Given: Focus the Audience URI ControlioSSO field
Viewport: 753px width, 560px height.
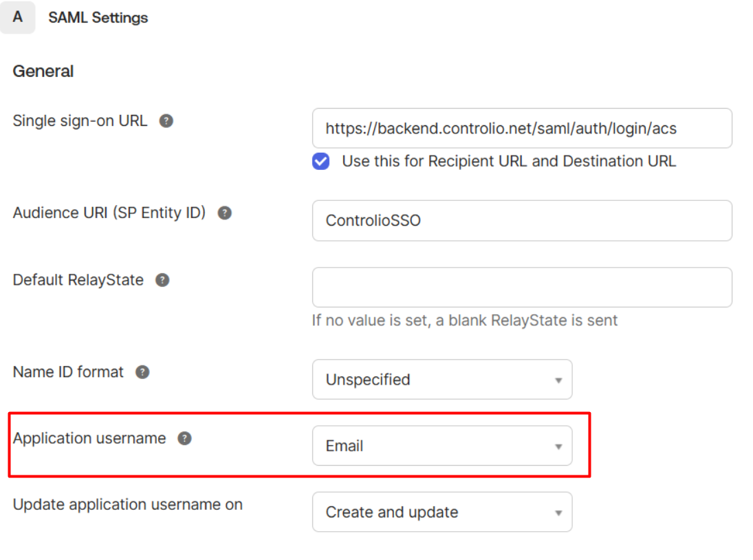Looking at the screenshot, I should click(x=522, y=220).
